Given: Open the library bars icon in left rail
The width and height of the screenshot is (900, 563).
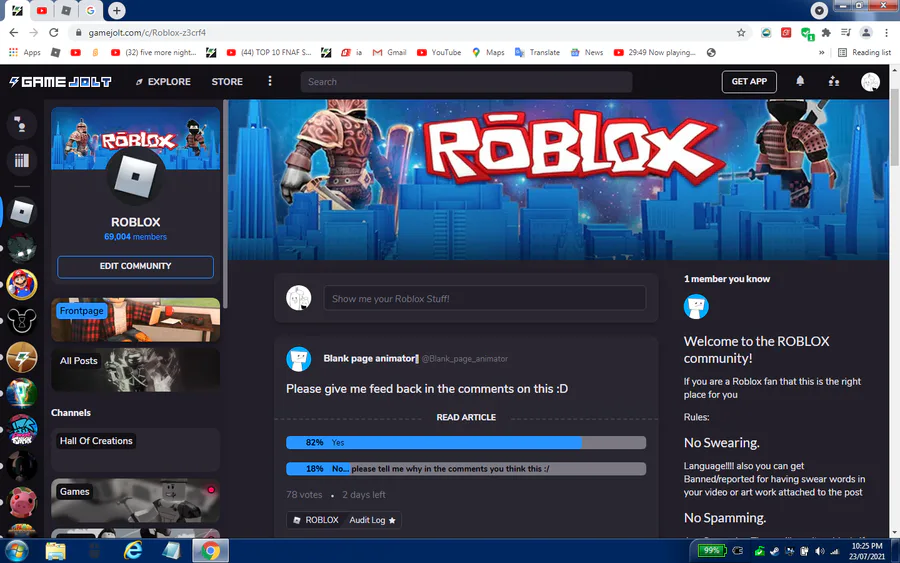Looking at the screenshot, I should (x=22, y=160).
